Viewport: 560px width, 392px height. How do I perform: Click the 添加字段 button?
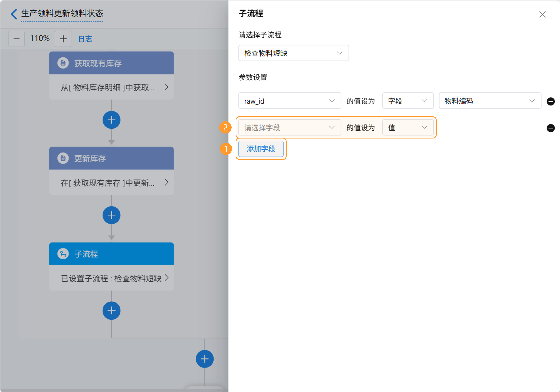tap(261, 149)
